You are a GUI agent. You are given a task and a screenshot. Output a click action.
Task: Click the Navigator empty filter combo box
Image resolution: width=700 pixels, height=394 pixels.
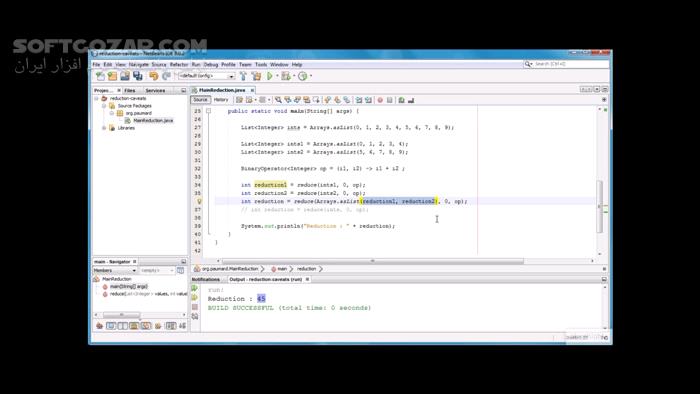click(157, 270)
